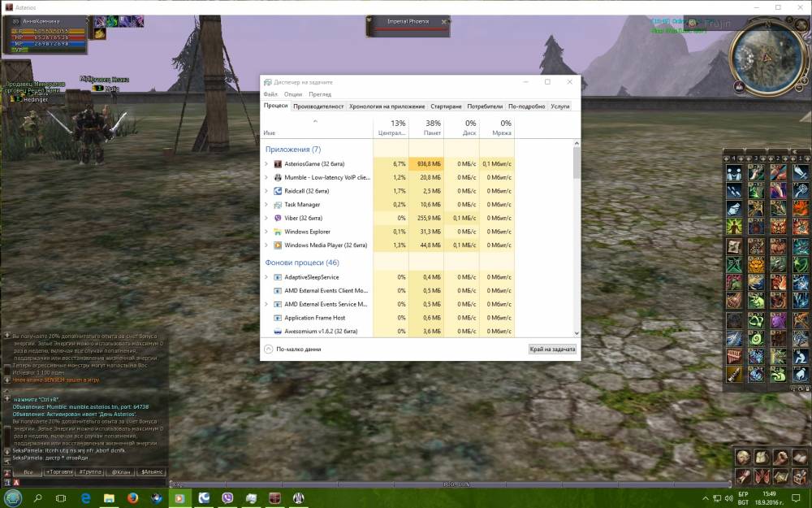
Task: Use the green spiral skill icon
Action: [756, 337]
